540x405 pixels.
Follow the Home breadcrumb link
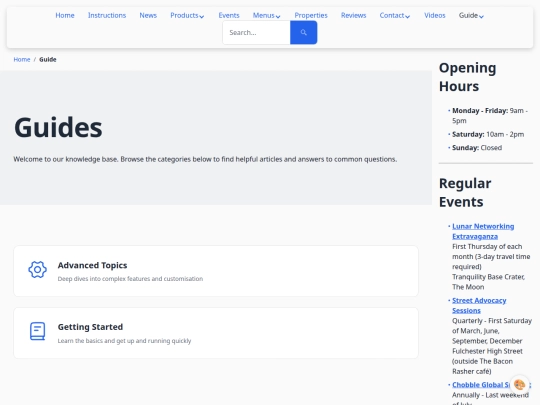point(22,60)
